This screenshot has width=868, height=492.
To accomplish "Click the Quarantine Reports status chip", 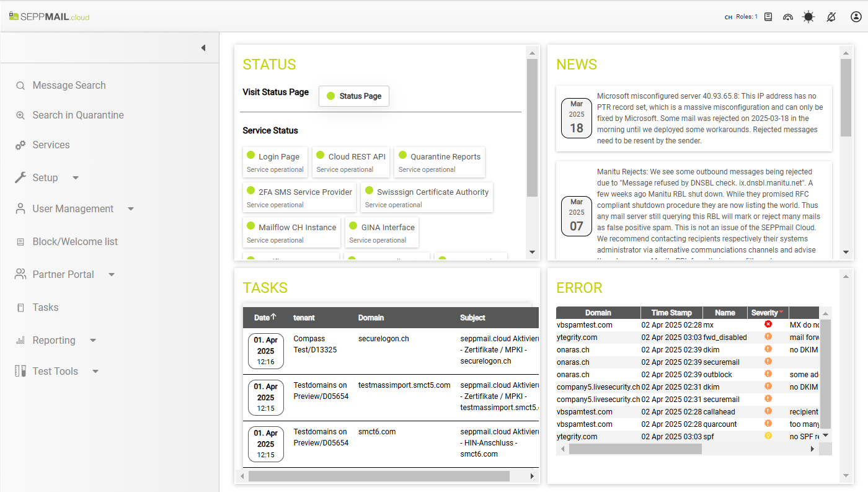I will 440,162.
